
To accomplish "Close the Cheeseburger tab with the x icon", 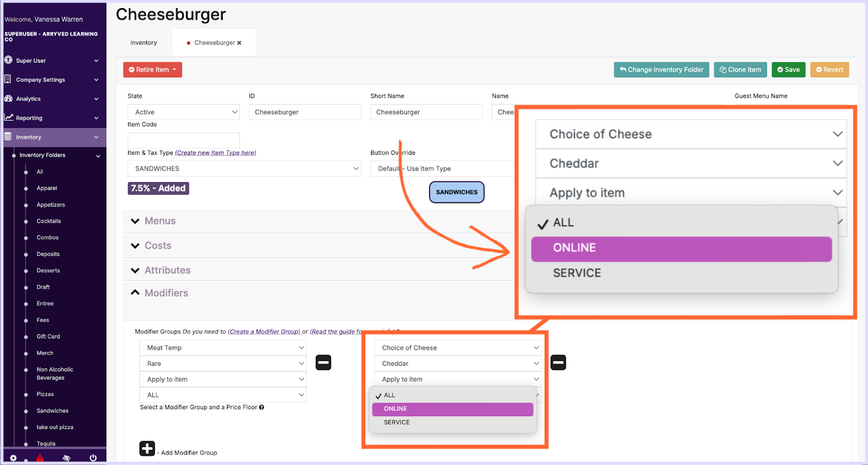I will click(239, 43).
